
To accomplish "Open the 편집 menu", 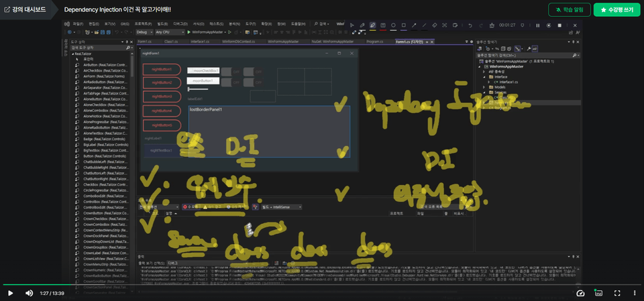I will pyautogui.click(x=94, y=24).
